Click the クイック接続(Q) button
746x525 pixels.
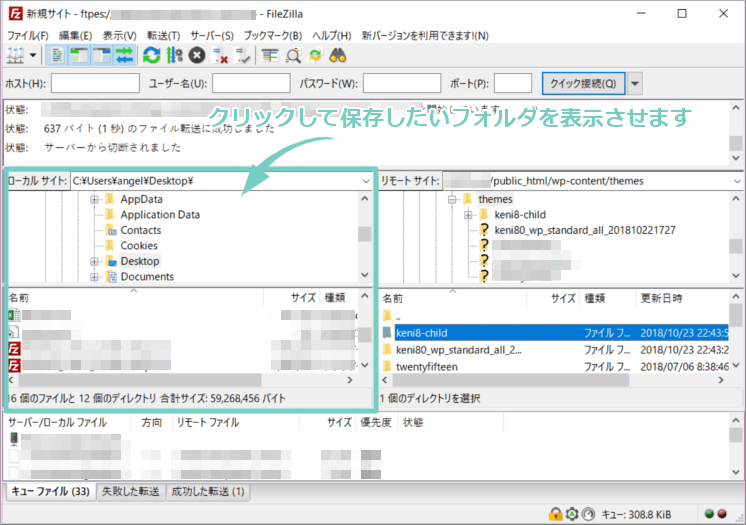click(583, 84)
